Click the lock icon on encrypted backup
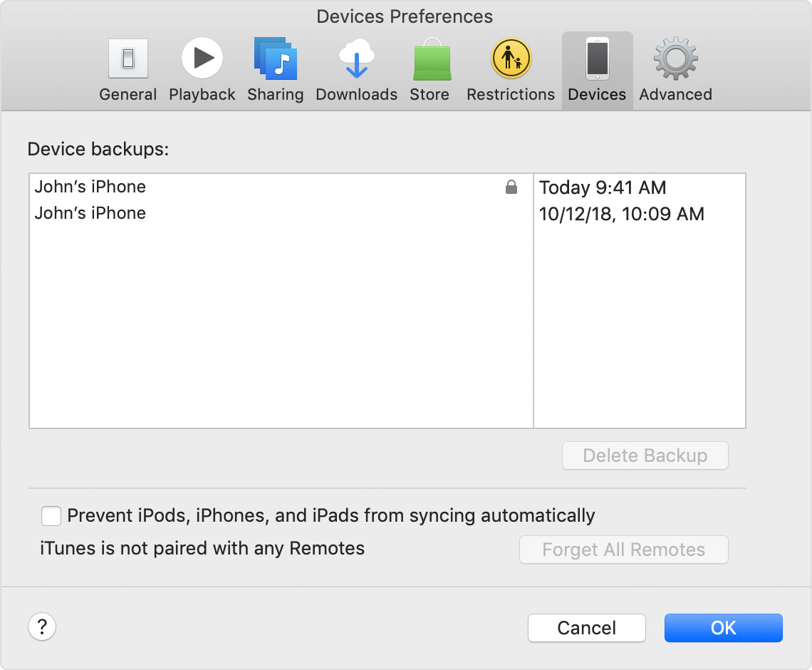The image size is (812, 670). [x=511, y=187]
